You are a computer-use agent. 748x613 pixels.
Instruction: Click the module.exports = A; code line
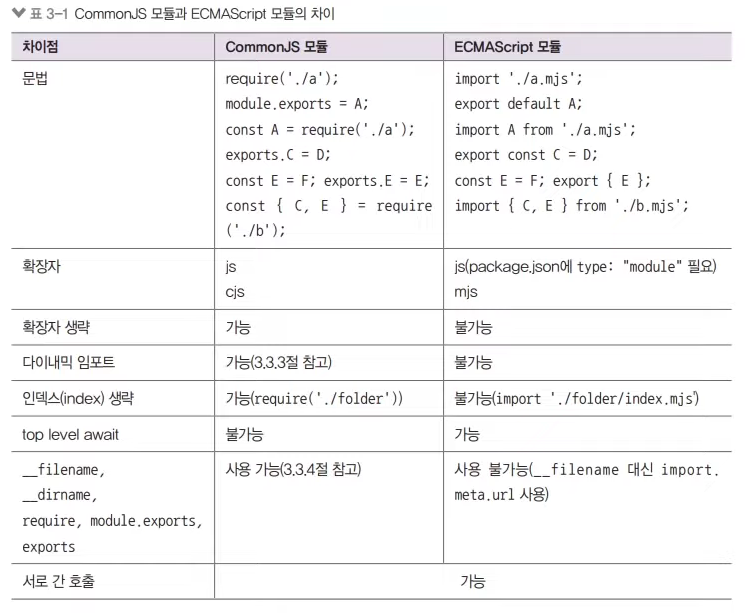[x=297, y=104]
